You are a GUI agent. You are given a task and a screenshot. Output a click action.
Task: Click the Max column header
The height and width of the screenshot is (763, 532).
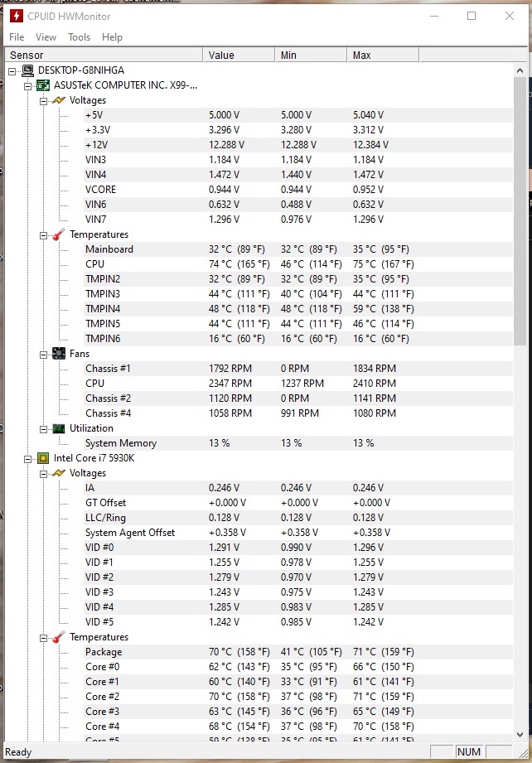tap(383, 55)
